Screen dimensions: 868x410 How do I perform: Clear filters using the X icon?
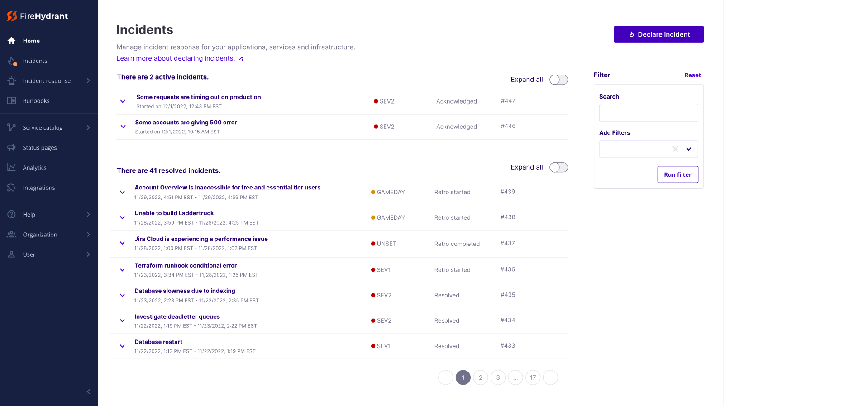click(x=675, y=149)
